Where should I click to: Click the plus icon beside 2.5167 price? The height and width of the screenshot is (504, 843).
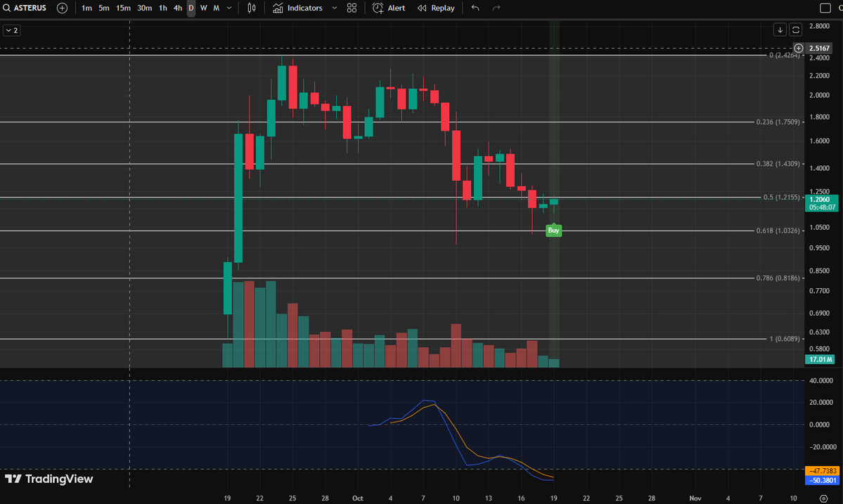coord(799,49)
